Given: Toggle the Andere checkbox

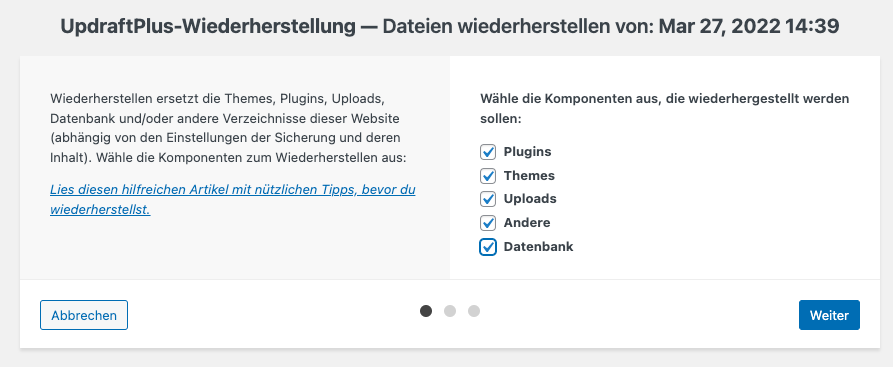Looking at the screenshot, I should (x=488, y=223).
